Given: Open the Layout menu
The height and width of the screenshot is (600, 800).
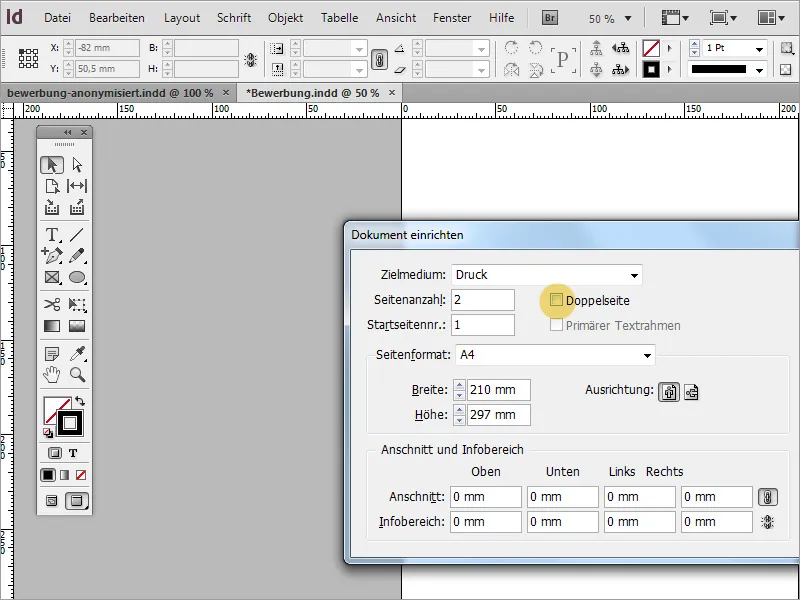Looking at the screenshot, I should coord(182,18).
